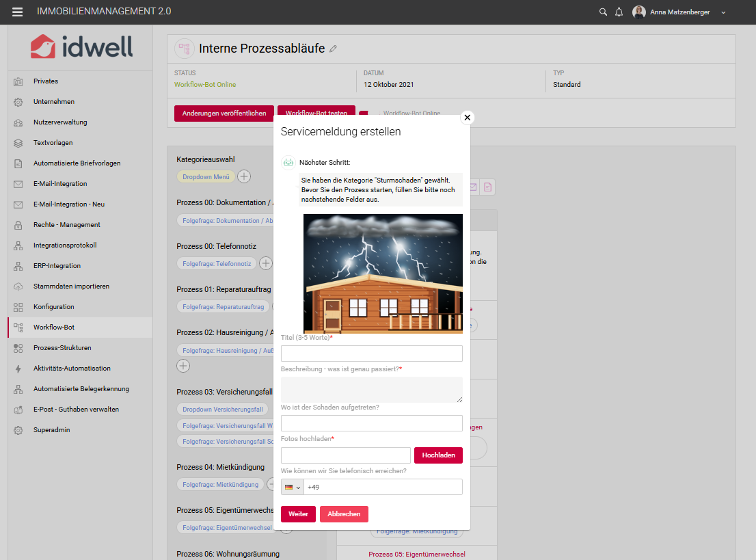756x560 pixels.
Task: Click the search magnifier icon
Action: (603, 12)
